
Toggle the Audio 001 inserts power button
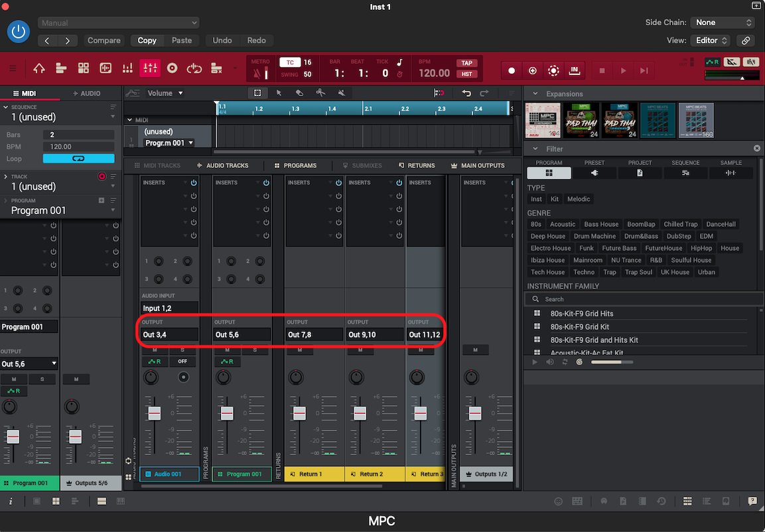194,182
